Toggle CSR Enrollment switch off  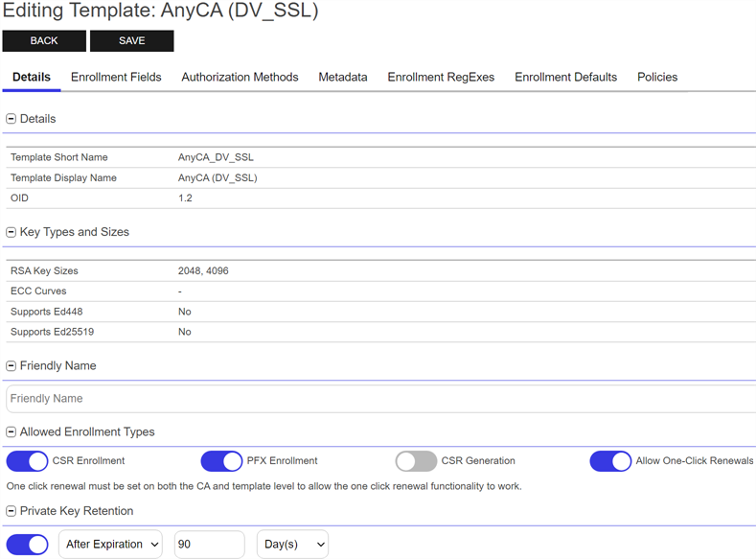27,461
